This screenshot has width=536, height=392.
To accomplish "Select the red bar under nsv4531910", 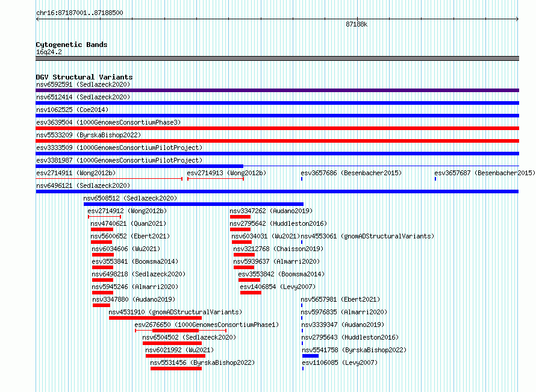I will click(155, 318).
